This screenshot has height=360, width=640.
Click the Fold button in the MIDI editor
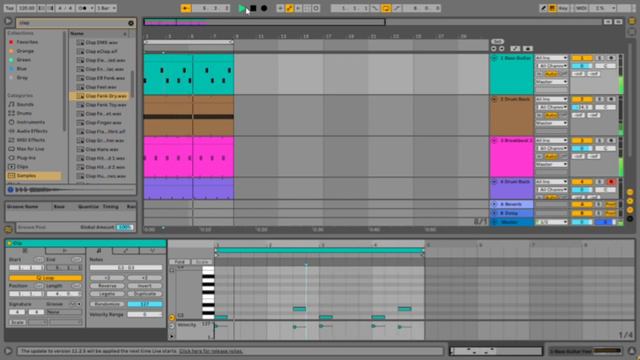pos(179,262)
